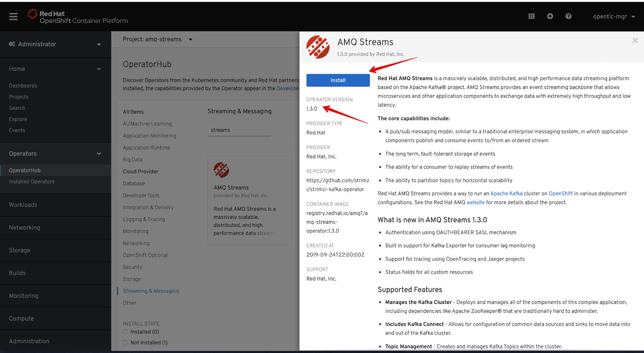Click the streams filter search field
This screenshot has height=353, width=644.
click(x=239, y=130)
